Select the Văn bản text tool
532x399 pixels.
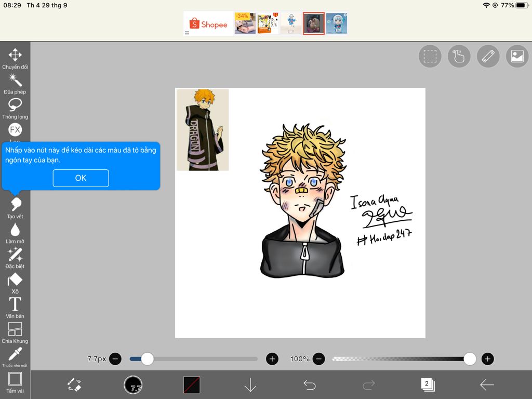click(15, 308)
